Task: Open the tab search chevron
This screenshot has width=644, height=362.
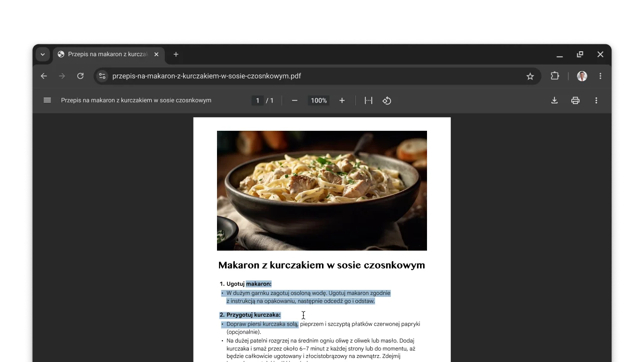Action: (x=43, y=55)
